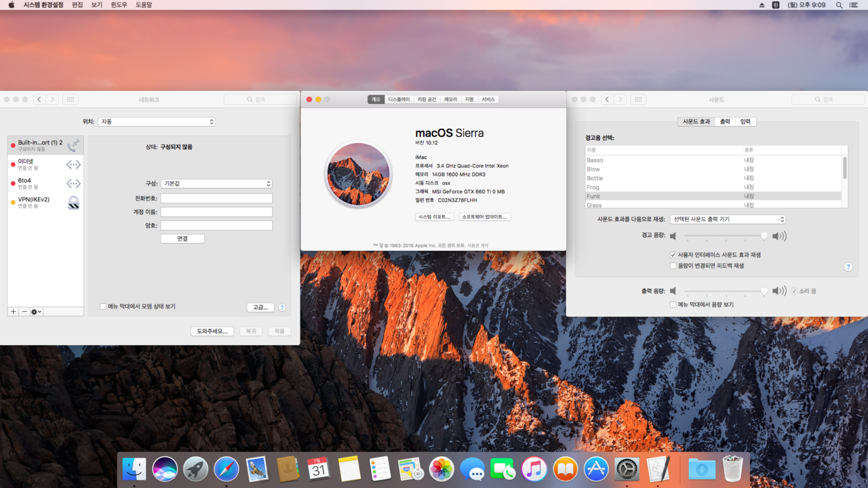Click the Assist Me button in Network
This screenshot has height=488, width=868.
(x=213, y=331)
